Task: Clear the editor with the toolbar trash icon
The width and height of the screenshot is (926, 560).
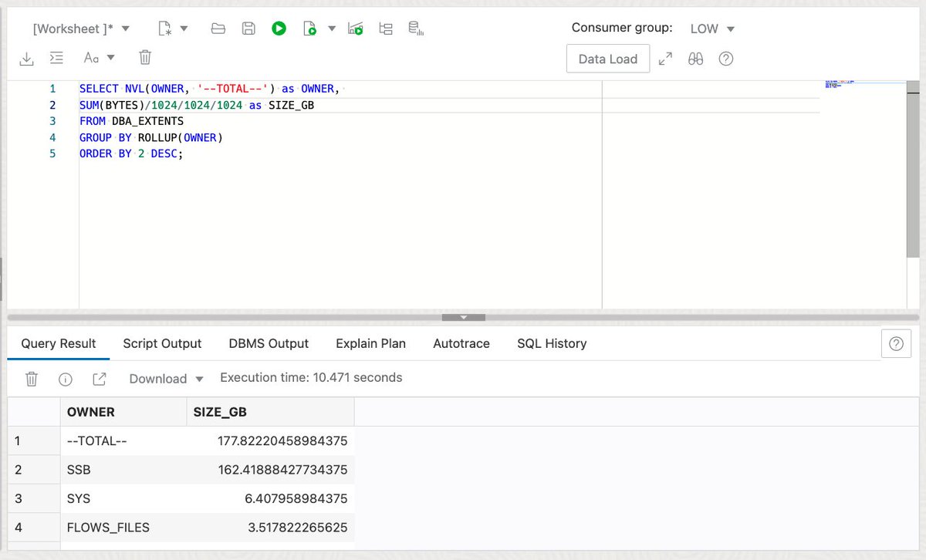Action: tap(144, 58)
